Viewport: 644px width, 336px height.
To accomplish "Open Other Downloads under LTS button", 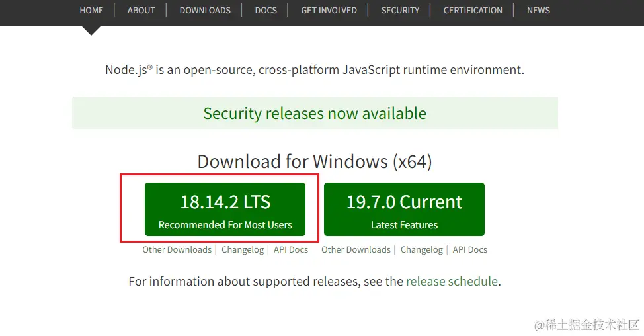I will point(177,250).
